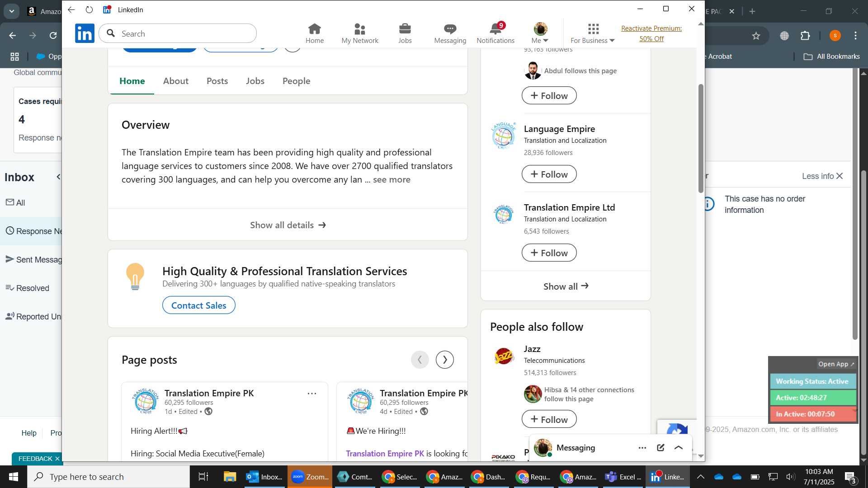Expand the For Business grid menu
The width and height of the screenshot is (868, 488).
593,34
